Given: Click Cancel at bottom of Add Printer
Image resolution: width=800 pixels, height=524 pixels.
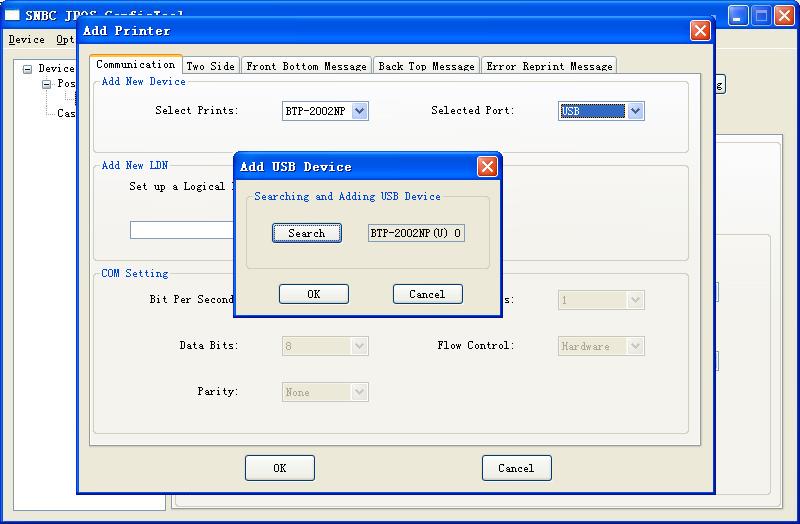Looking at the screenshot, I should [516, 468].
